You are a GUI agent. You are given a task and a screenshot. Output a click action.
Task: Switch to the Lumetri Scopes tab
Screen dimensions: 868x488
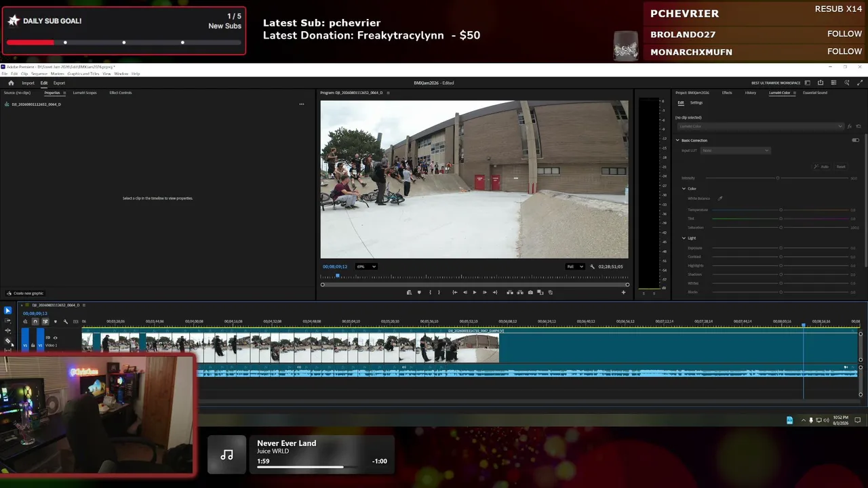[x=85, y=93]
